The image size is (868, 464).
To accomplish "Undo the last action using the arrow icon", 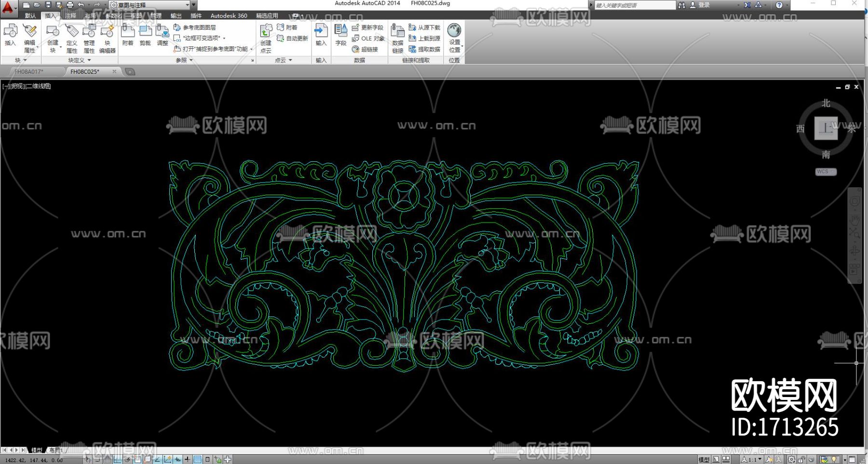I will pos(81,5).
